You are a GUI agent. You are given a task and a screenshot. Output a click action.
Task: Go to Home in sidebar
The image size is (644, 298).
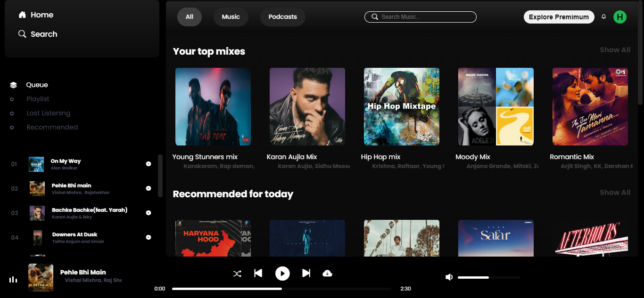click(x=36, y=15)
